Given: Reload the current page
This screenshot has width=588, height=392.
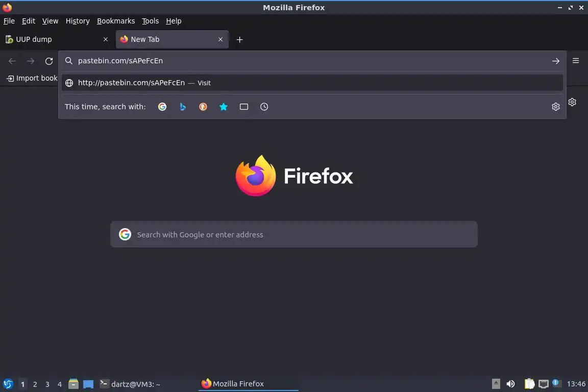Looking at the screenshot, I should 49,61.
